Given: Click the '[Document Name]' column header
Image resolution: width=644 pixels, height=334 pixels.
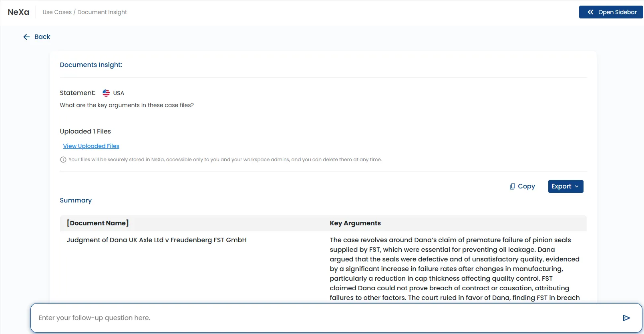Looking at the screenshot, I should click(98, 223).
